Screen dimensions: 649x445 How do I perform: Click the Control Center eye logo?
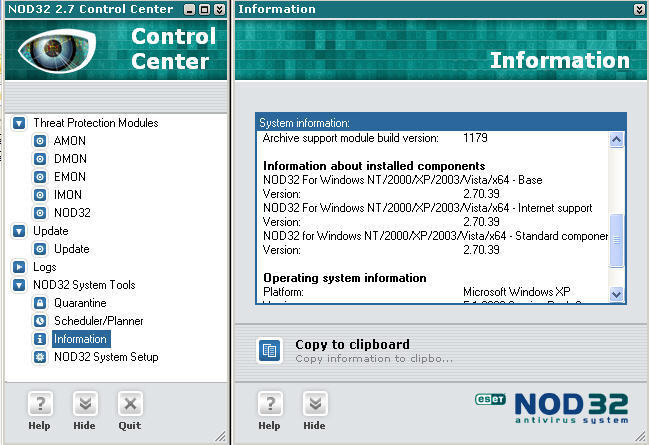[x=57, y=51]
